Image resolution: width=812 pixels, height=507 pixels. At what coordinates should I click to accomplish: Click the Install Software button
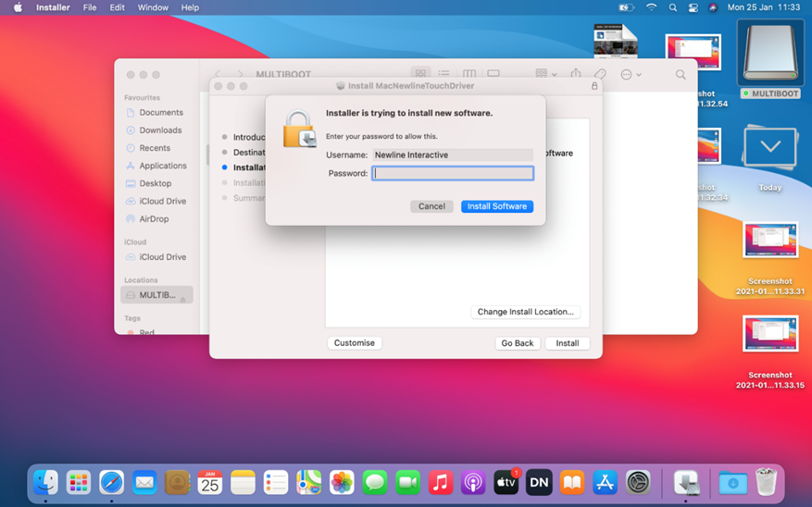497,206
